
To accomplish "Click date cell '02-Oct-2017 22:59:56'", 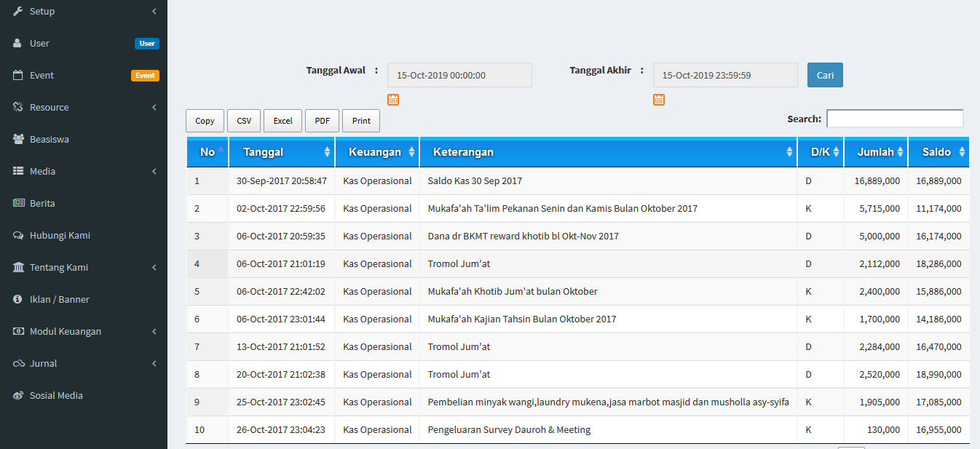I will coord(281,208).
